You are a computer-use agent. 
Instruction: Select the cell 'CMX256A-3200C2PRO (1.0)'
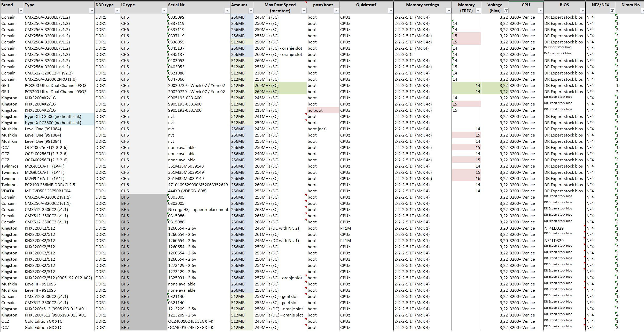[59, 79]
